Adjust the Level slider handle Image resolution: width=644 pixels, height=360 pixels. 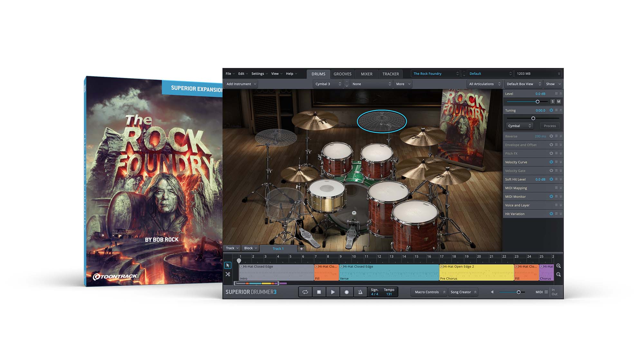point(537,102)
